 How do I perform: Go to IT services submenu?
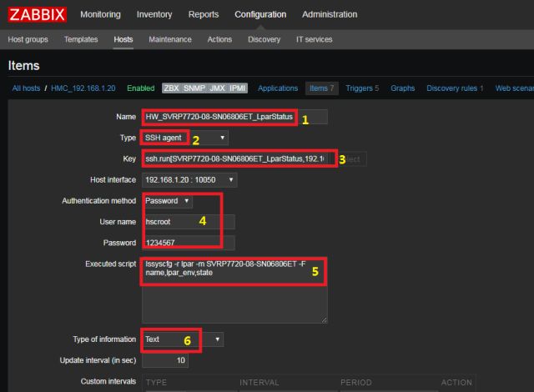point(314,39)
